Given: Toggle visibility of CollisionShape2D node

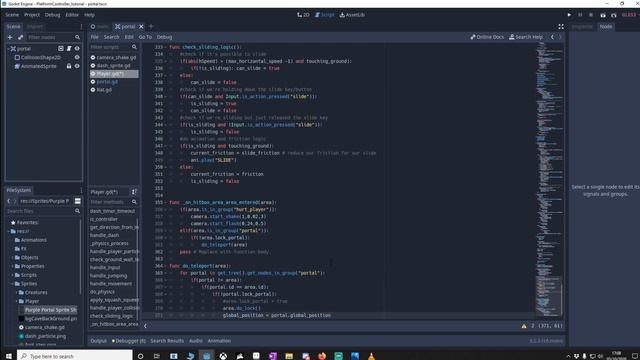Looking at the screenshot, I should pos(77,58).
